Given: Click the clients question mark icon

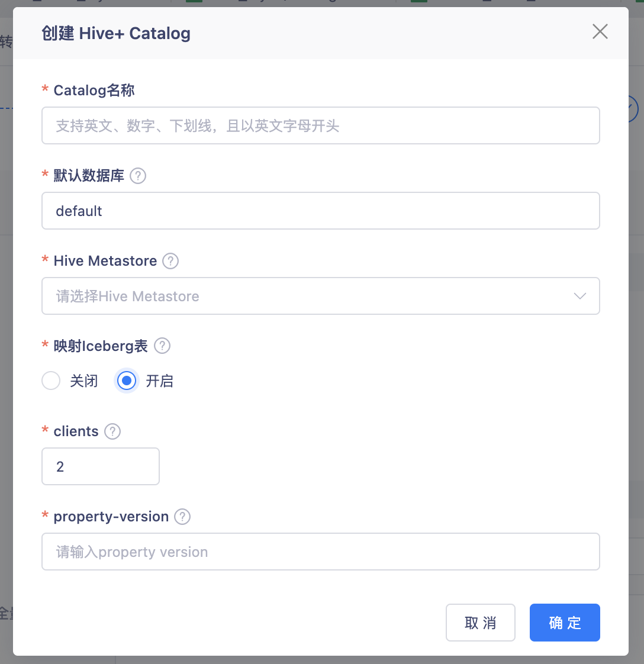Looking at the screenshot, I should 112,431.
